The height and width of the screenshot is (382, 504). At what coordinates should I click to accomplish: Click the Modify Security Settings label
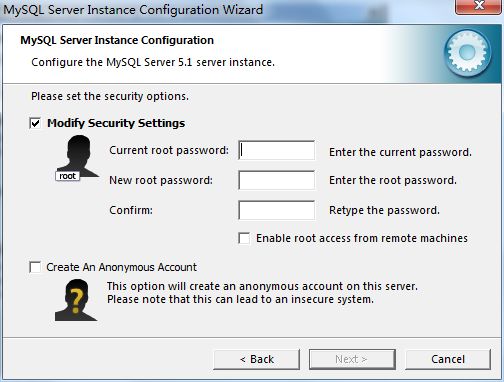(116, 123)
